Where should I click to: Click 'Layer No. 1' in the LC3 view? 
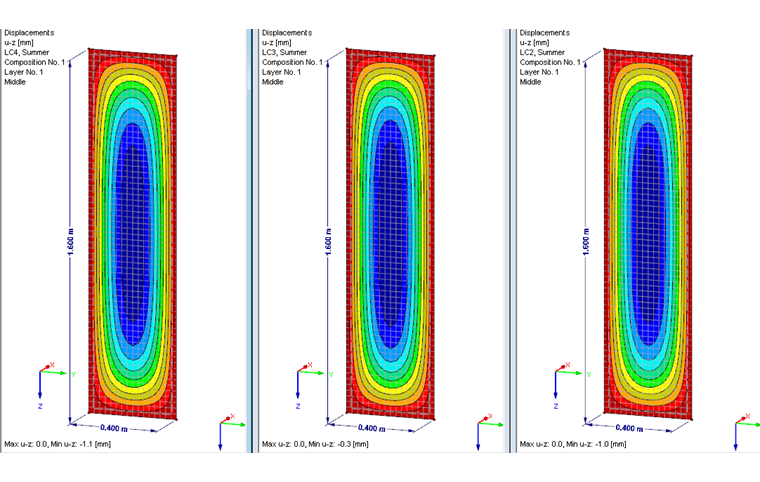[x=282, y=72]
